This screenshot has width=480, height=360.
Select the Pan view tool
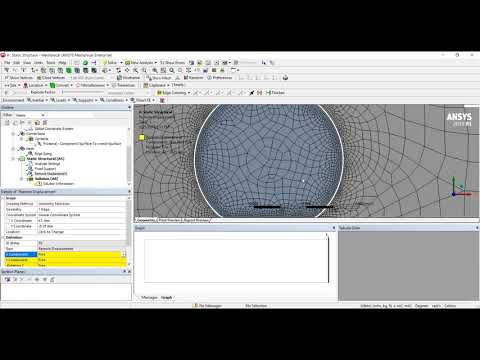point(127,70)
